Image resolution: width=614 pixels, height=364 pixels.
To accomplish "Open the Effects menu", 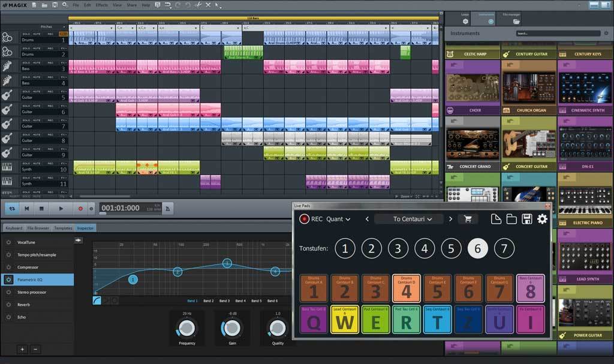I will pyautogui.click(x=102, y=5).
